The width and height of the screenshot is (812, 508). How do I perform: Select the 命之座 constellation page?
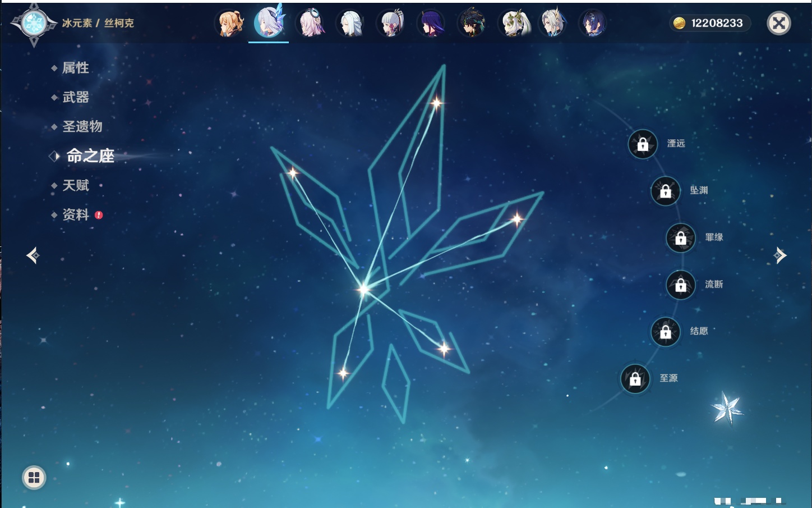[x=90, y=155]
